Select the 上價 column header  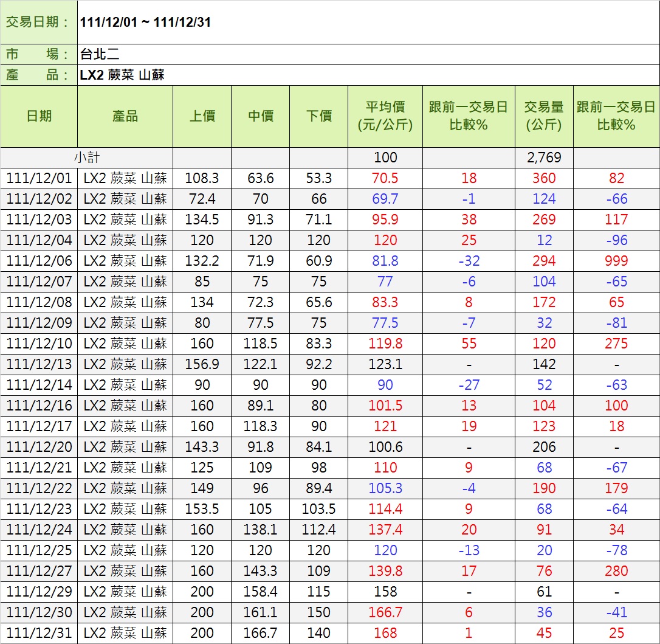pyautogui.click(x=202, y=116)
